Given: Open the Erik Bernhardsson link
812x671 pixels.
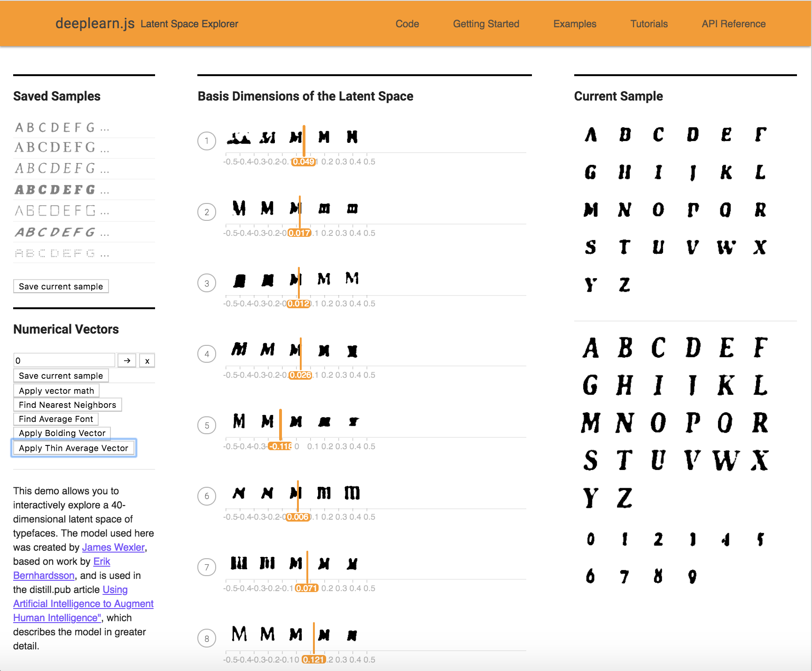Looking at the screenshot, I should [101, 562].
